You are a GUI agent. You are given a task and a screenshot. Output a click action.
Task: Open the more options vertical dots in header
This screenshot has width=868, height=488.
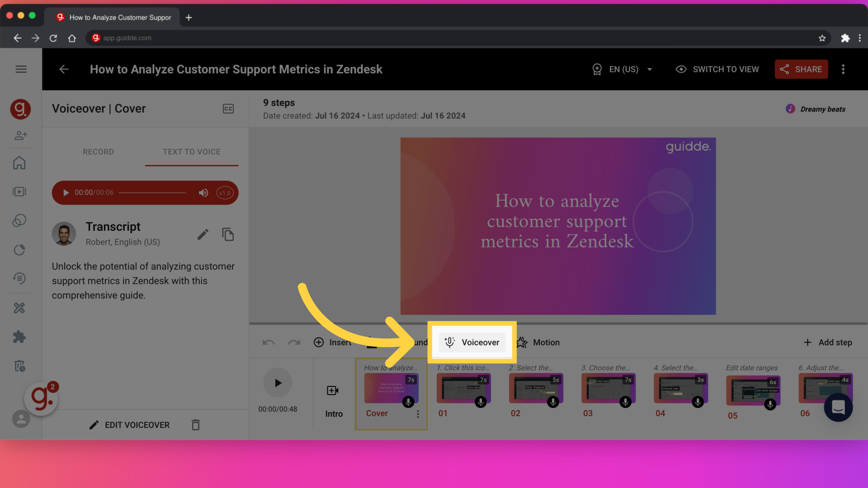tap(843, 69)
